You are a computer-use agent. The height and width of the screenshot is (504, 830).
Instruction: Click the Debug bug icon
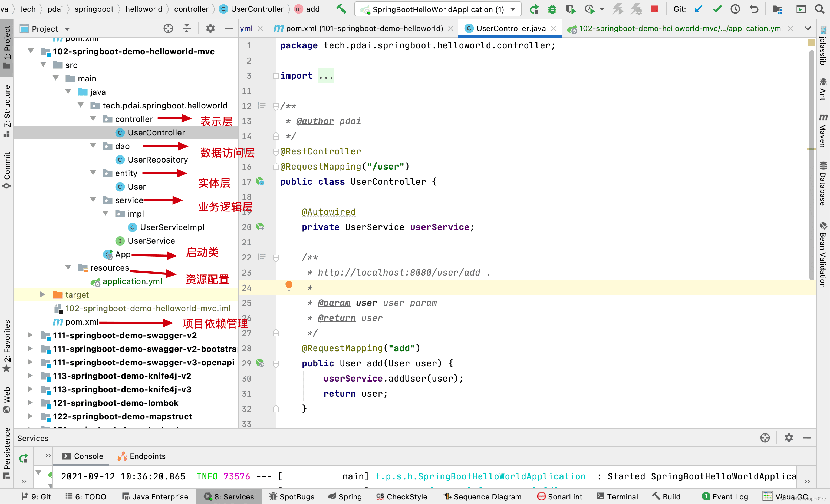[552, 9]
